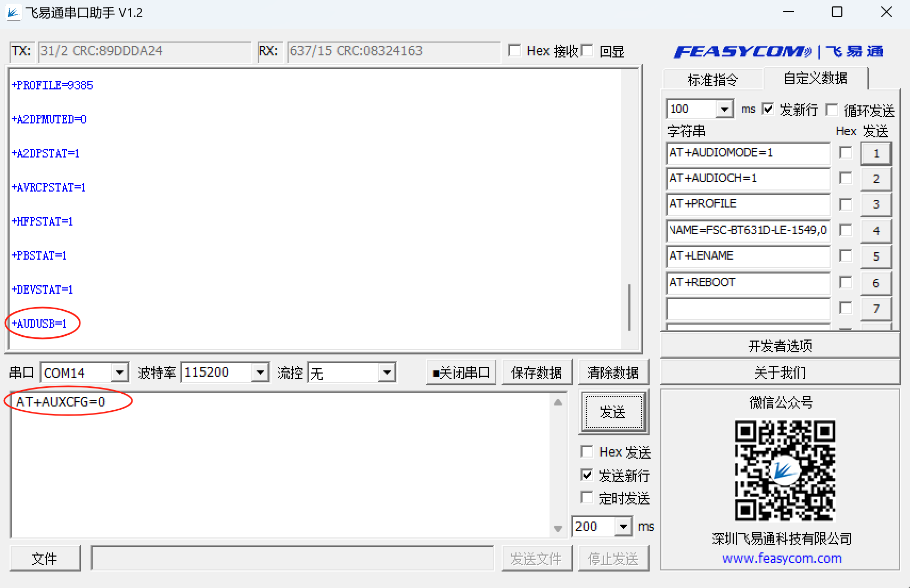Viewport: 910px width, 588px height.
Task: Enable the 回显 echo checkbox
Action: pyautogui.click(x=587, y=50)
